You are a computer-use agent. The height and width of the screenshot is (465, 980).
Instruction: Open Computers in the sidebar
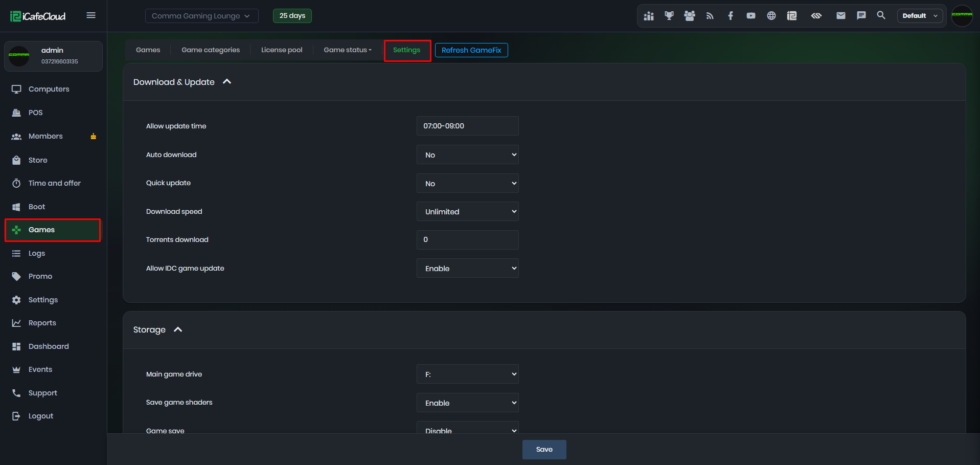pos(49,89)
